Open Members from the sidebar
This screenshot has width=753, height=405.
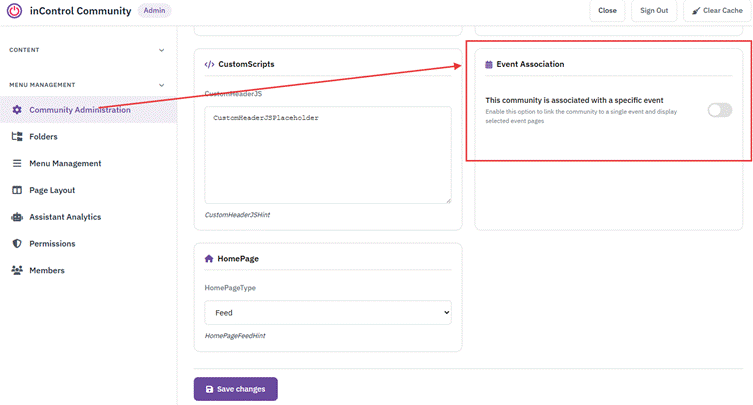(88, 270)
